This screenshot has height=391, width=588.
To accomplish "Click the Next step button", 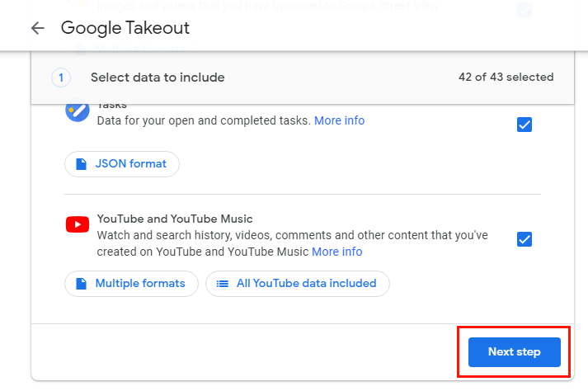I will pos(514,352).
